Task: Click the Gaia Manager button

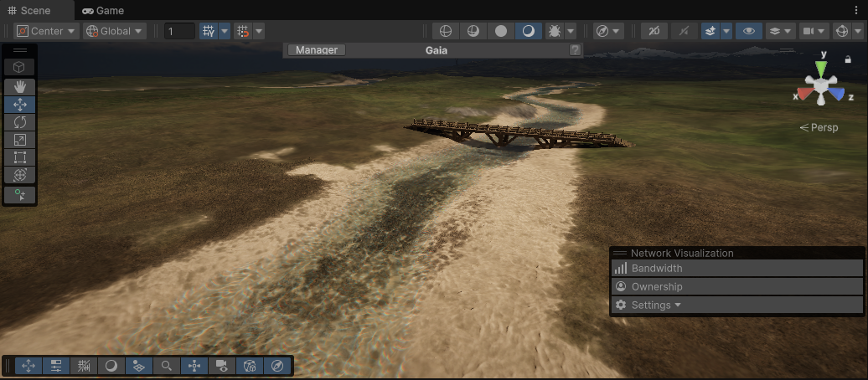Action: [317, 50]
